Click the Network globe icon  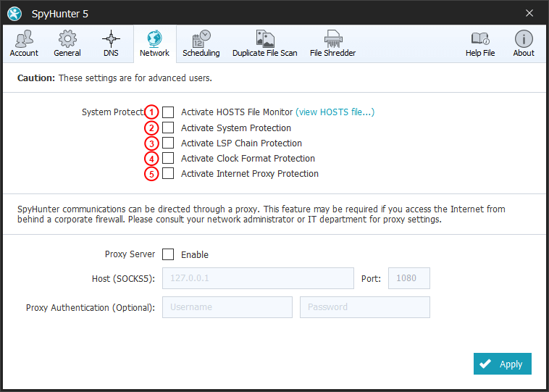point(154,39)
